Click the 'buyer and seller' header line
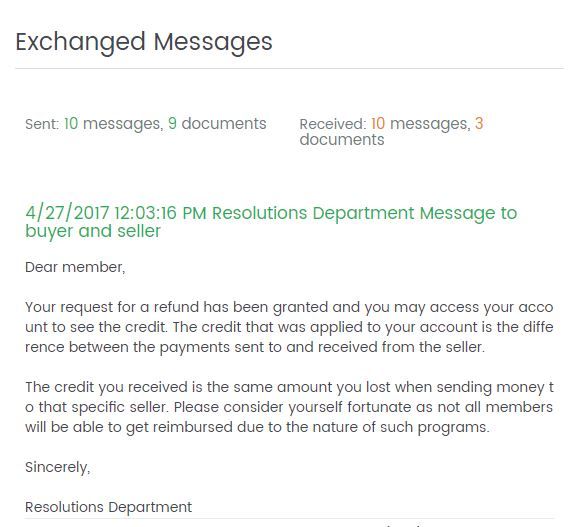This screenshot has height=527, width=588. point(93,231)
